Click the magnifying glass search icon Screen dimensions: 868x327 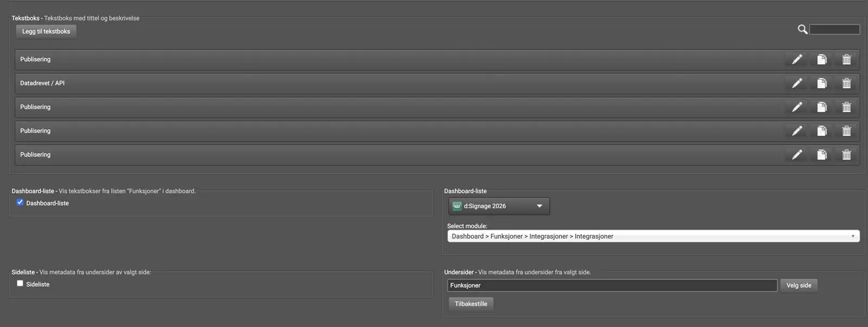(802, 29)
